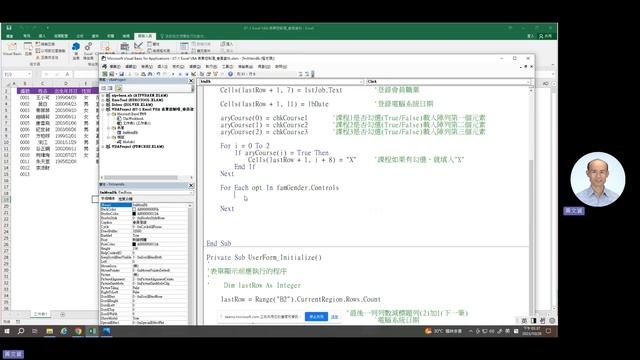The width and height of the screenshot is (640, 360).
Task: Click View Code icon in Project Explorer
Action: 104,88
